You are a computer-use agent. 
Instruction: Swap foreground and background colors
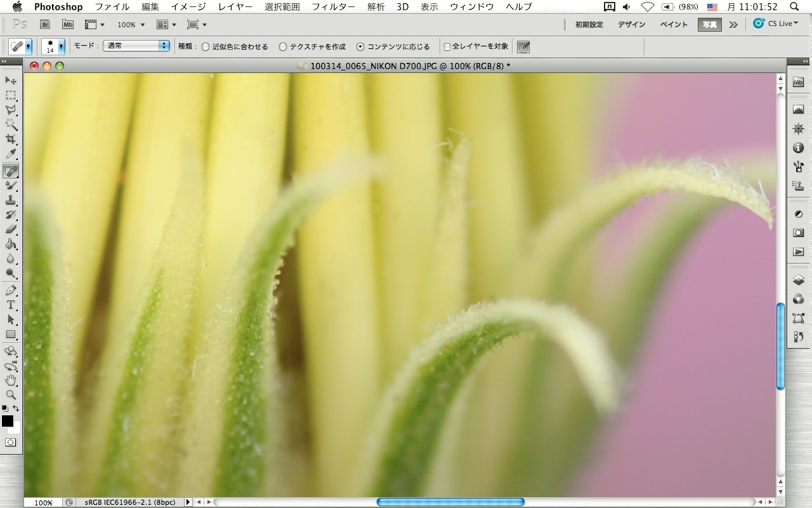16,408
